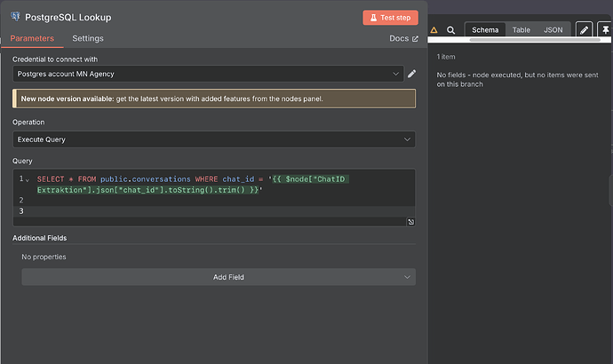Viewport: 613px width, 364px height.
Task: Click line number 3 in the query editor
Action: coord(21,211)
